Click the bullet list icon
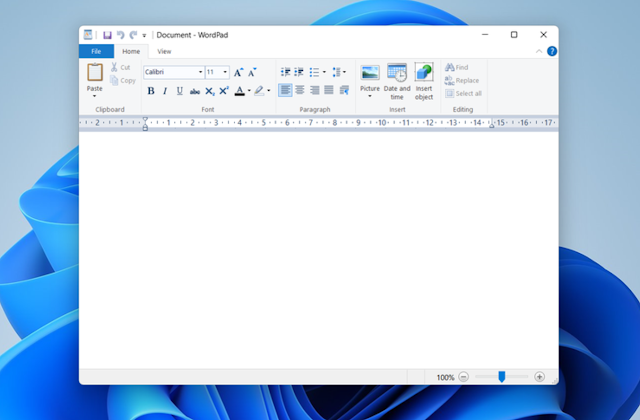 tap(314, 72)
